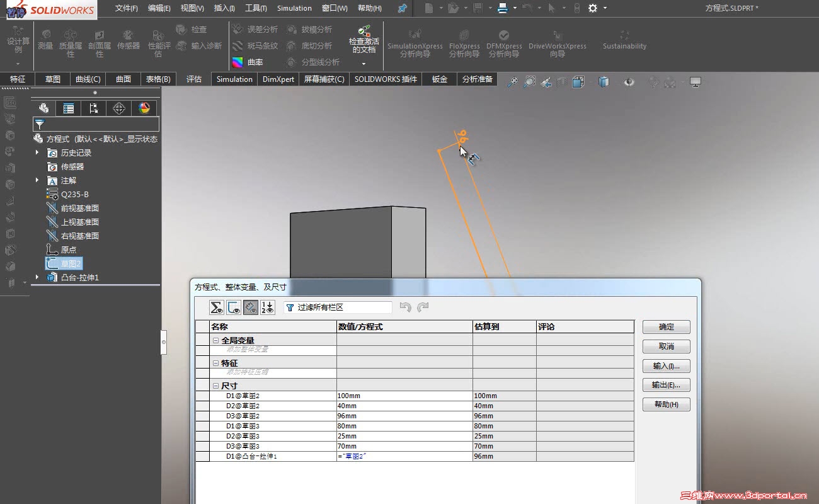Toggle the hide/show items eye icon

630,82
